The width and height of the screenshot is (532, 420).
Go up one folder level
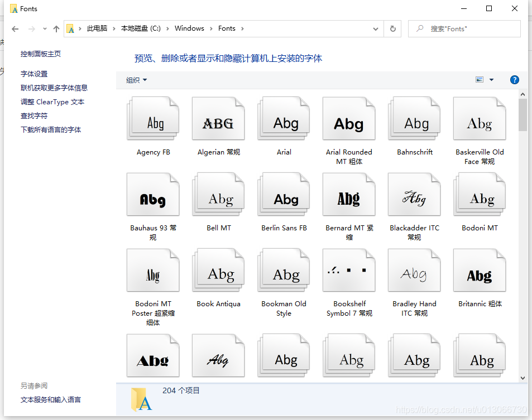[56, 29]
